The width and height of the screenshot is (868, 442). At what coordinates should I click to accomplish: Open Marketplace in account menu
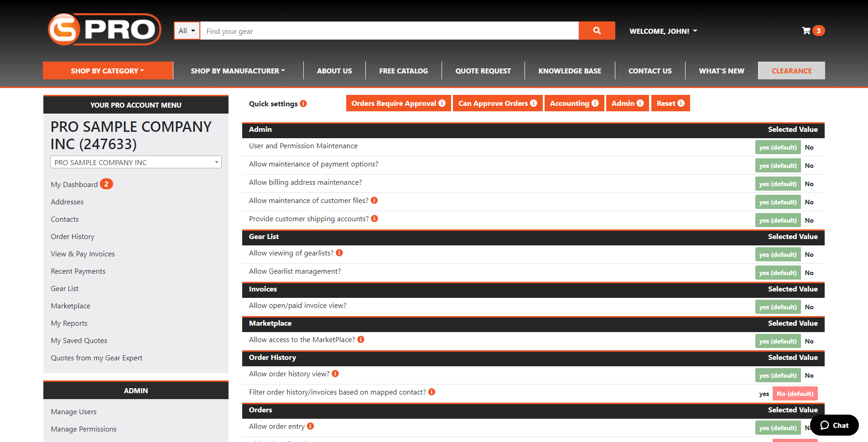pos(71,306)
